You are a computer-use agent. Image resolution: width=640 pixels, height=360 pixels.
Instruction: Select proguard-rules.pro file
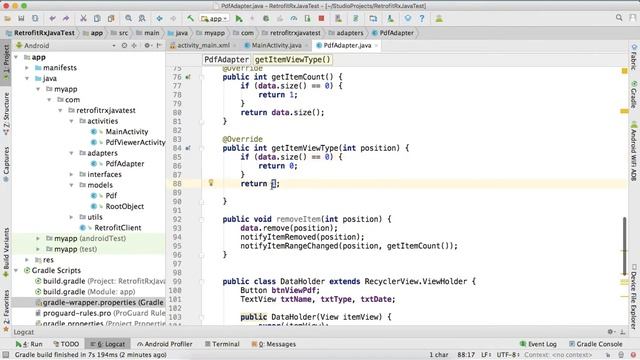click(100, 313)
